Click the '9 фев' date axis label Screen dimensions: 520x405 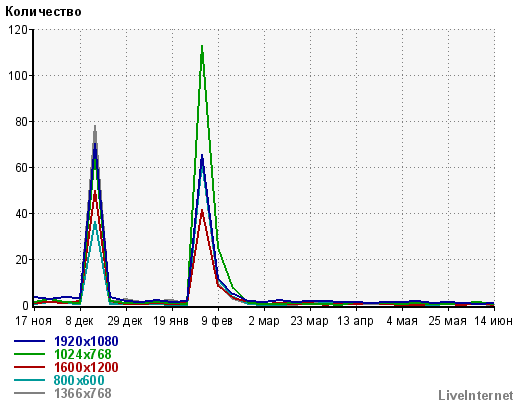[x=217, y=321]
